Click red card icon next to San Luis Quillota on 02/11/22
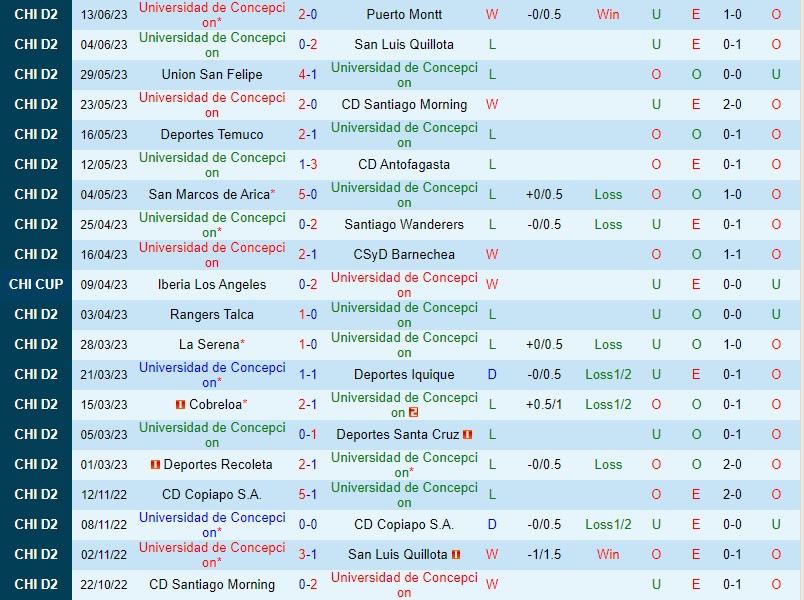 (x=456, y=554)
